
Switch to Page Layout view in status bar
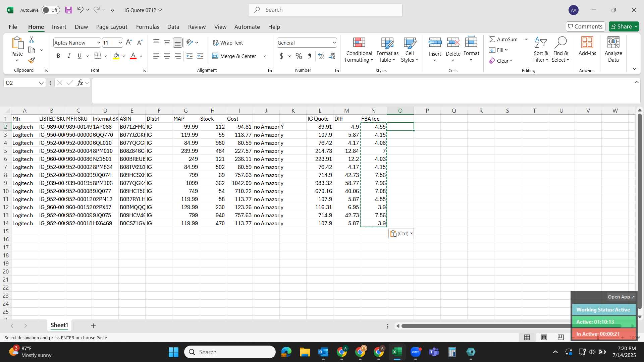coord(544,337)
